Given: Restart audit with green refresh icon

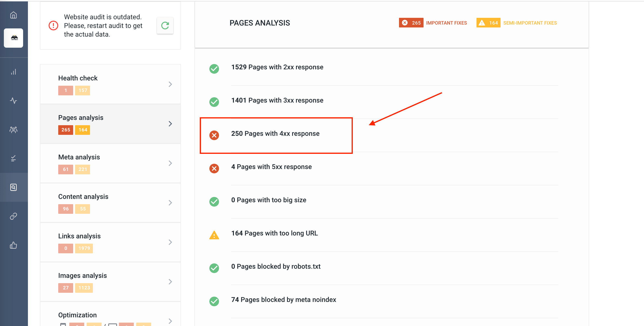Looking at the screenshot, I should coord(165,26).
